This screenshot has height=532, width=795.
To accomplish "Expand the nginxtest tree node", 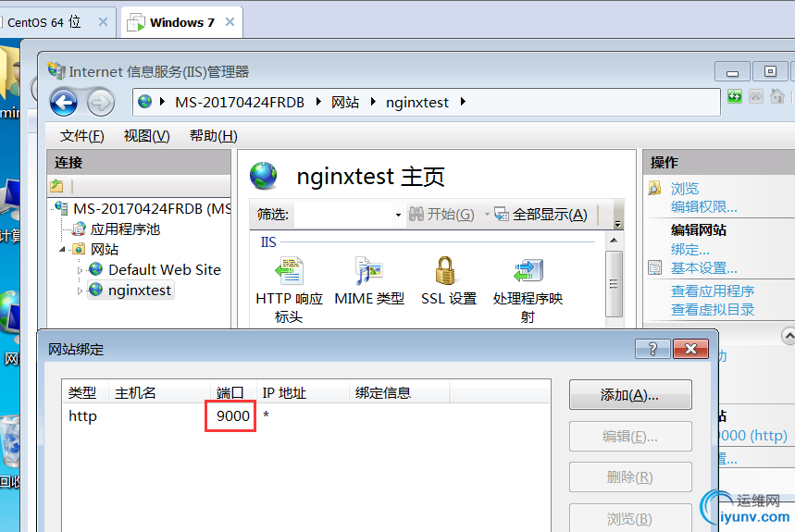I will coord(80,291).
